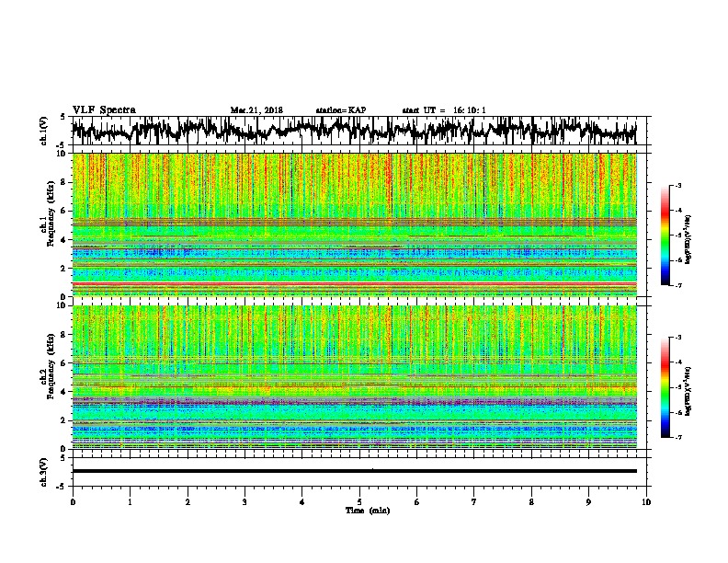The width and height of the screenshot is (728, 563).
Task: Click the ch.2 'Frequency (kHz)' axis label
Action: click(x=51, y=366)
